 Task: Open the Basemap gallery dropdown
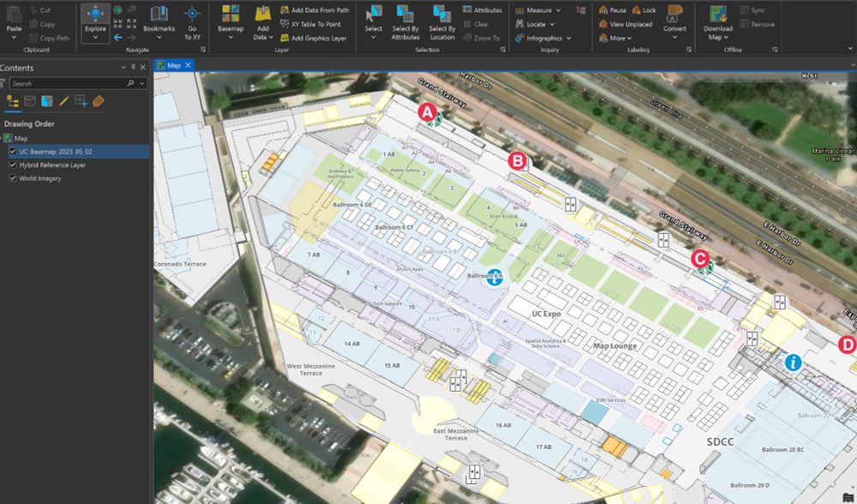pos(231,38)
